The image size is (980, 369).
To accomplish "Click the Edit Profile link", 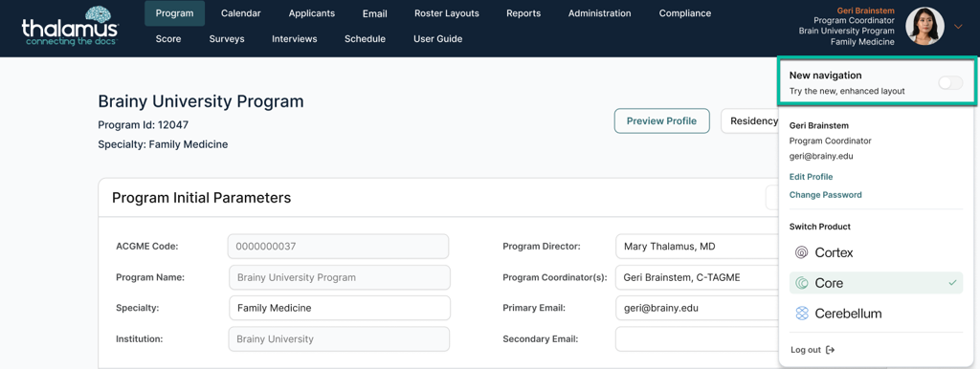I will pyautogui.click(x=811, y=177).
